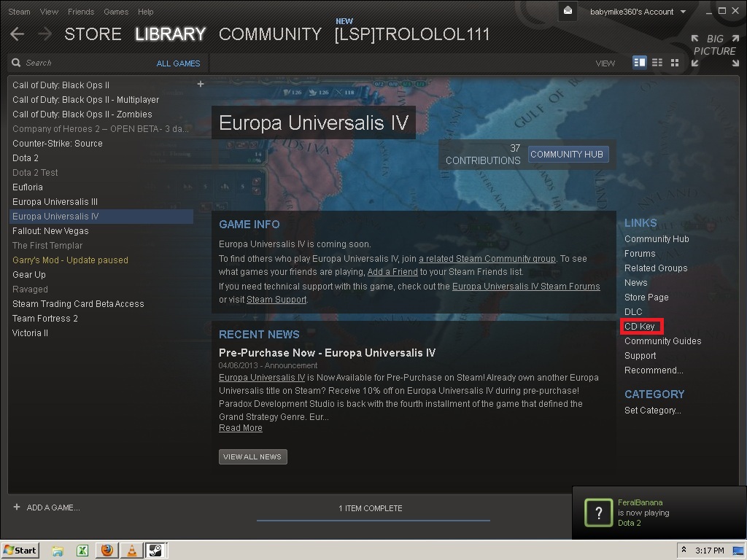
Task: Click the COMMUNITY HUB button
Action: coord(567,155)
